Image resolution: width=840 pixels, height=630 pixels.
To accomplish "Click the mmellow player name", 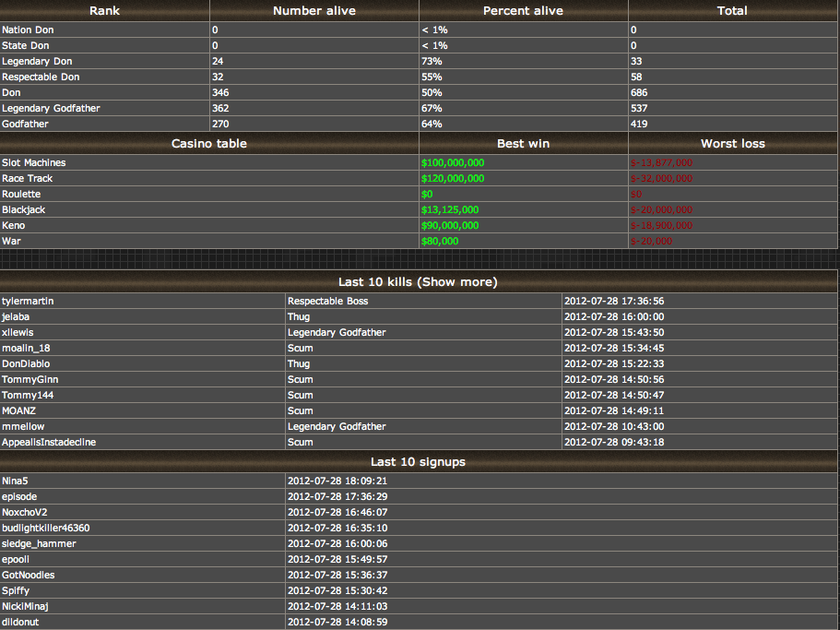I will 23,426.
